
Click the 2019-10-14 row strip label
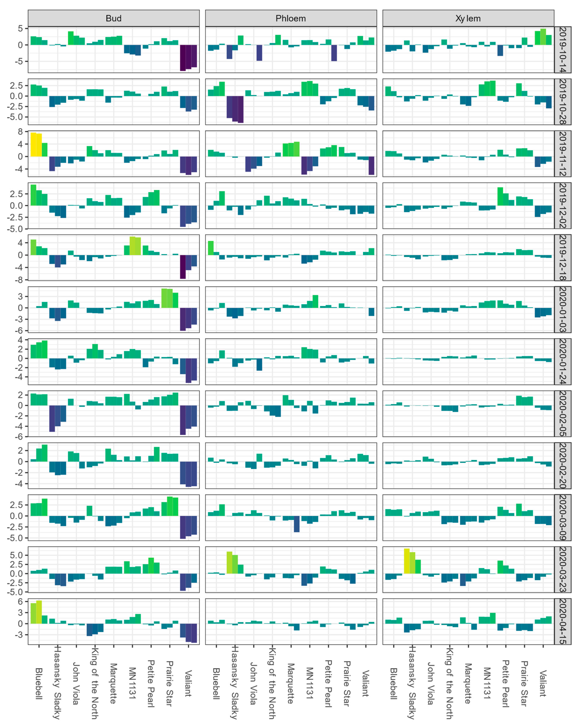point(563,50)
